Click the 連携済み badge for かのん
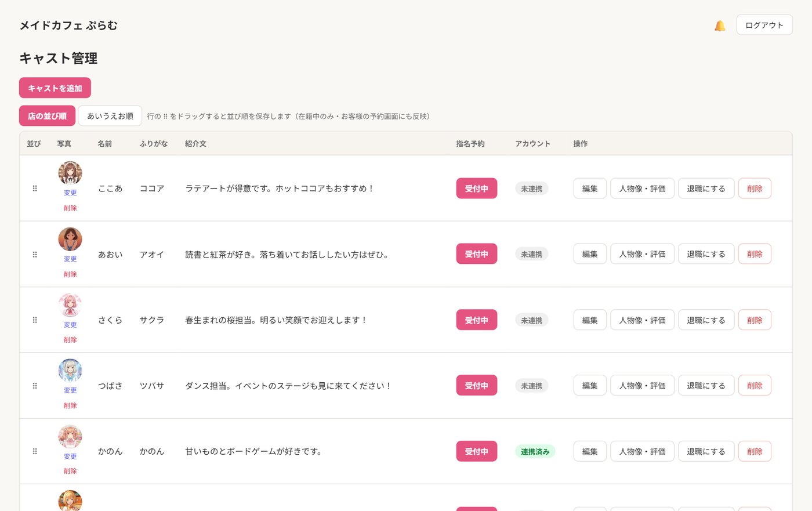Screen dimensions: 812x511 point(535,451)
